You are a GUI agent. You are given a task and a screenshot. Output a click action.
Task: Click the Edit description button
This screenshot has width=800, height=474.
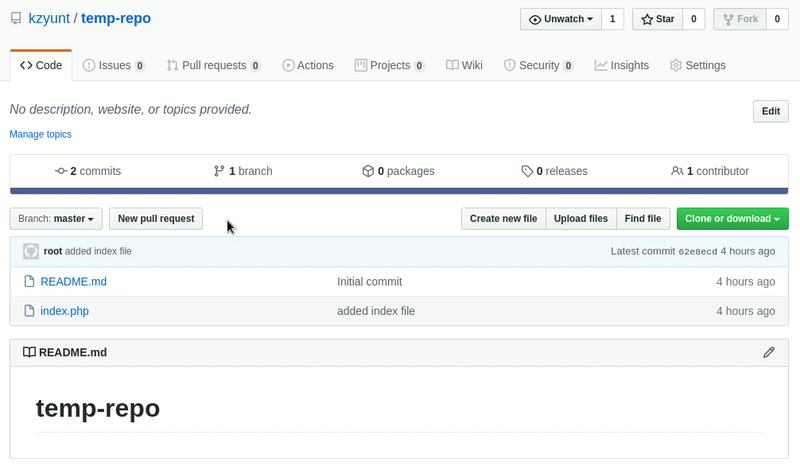click(770, 111)
